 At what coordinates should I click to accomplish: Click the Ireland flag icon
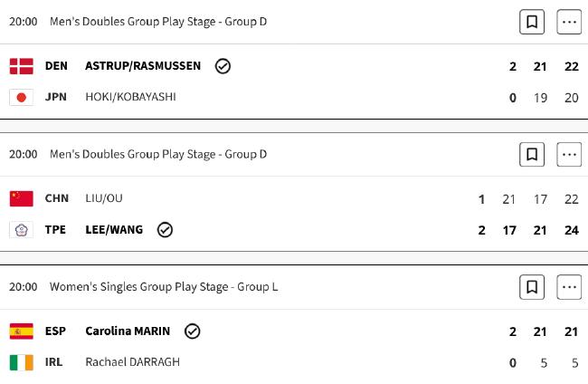pyautogui.click(x=22, y=362)
